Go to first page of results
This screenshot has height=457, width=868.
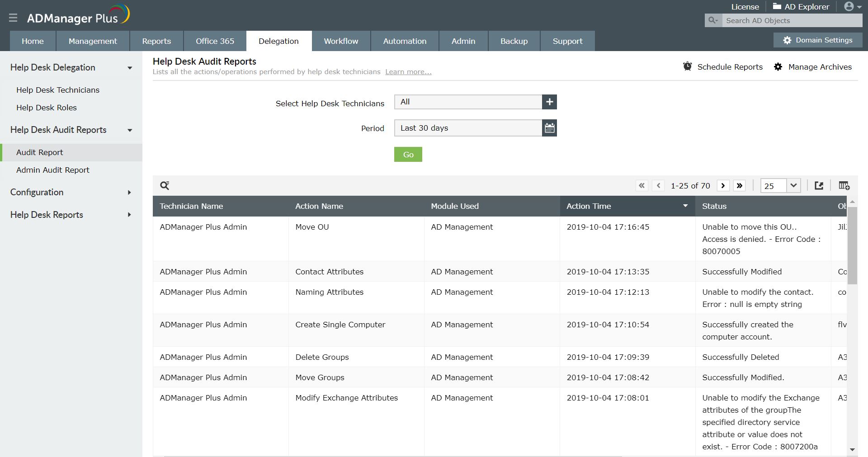(x=642, y=185)
